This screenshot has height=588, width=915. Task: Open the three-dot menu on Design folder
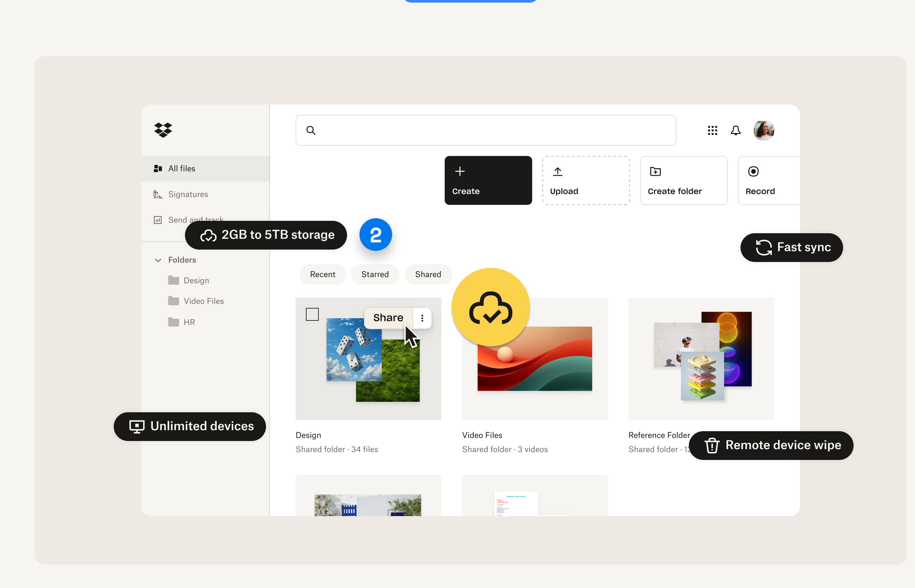(422, 318)
